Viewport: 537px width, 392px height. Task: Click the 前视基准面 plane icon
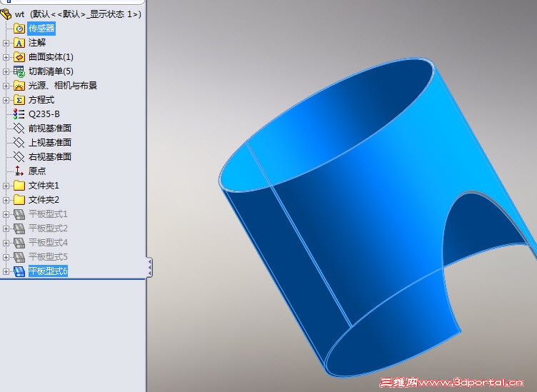click(x=19, y=129)
